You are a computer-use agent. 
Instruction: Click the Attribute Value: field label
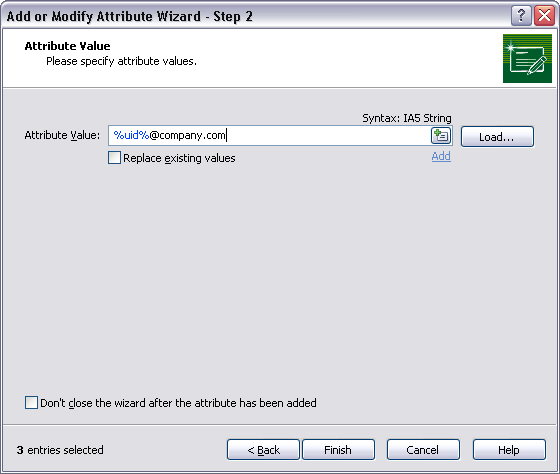coord(62,135)
